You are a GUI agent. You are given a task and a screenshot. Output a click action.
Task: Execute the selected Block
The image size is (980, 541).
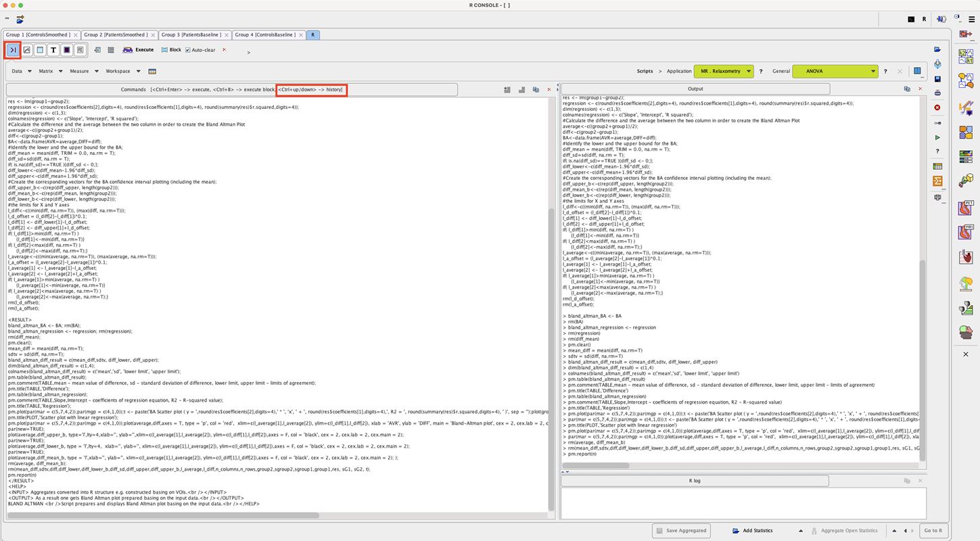pos(171,50)
